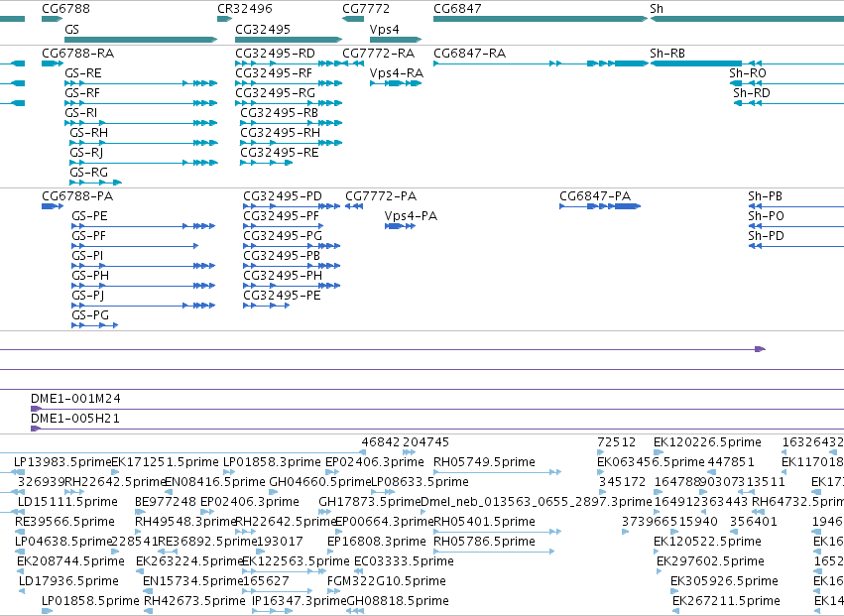The image size is (844, 616).
Task: Select transcript GS-RH
Action: 89,133
